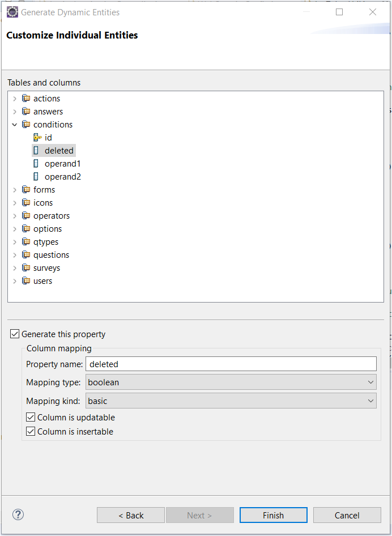Select the qtypes table item
Screen dimensions: 392x536
click(46, 242)
